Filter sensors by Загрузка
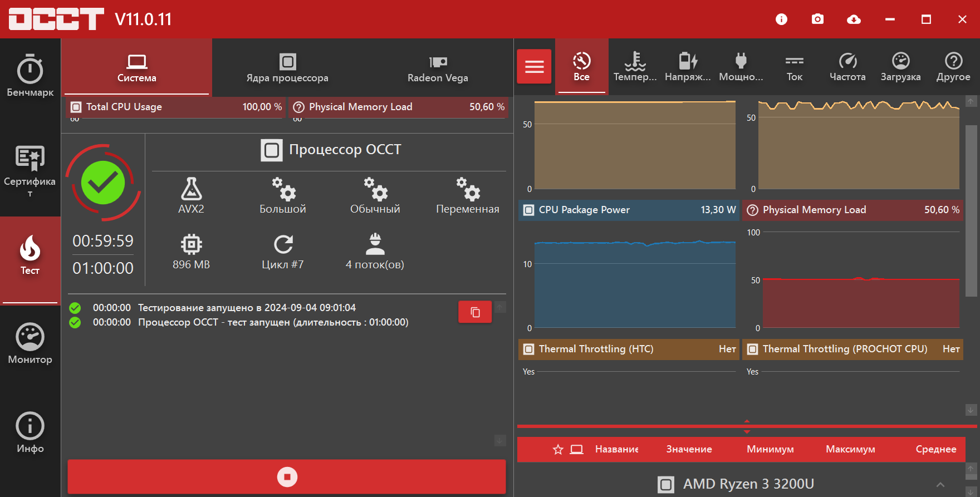Viewport: 980px width, 497px height. 900,66
